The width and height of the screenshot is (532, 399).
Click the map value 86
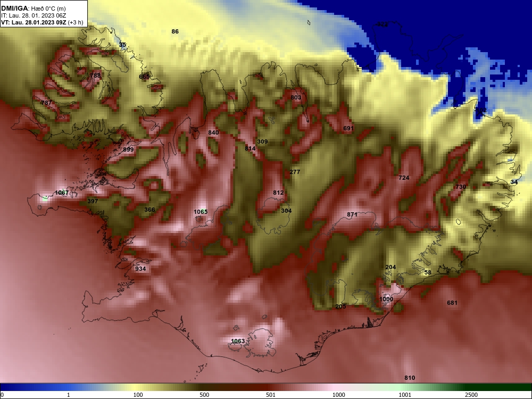tap(175, 31)
